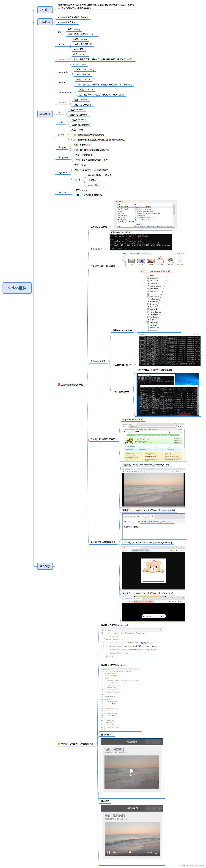Select catalina.bat in the bin folder list
Image resolution: width=206 pixels, height=868 pixels.
pos(153,281)
